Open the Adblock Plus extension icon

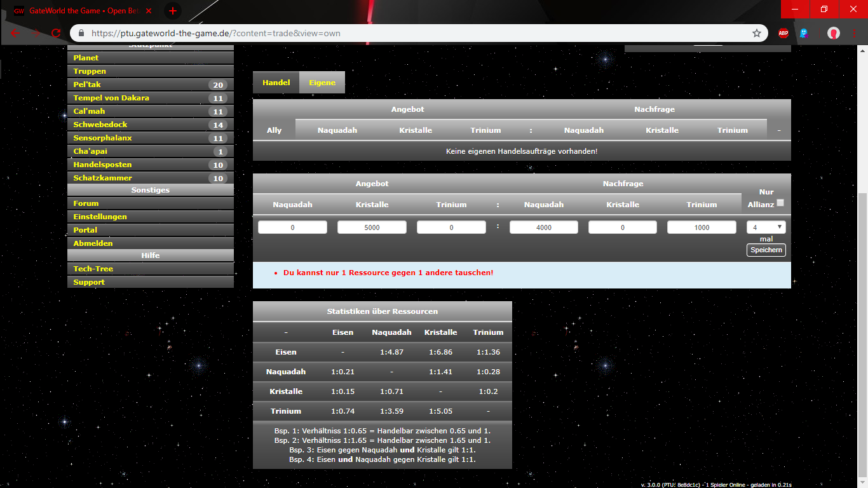783,33
